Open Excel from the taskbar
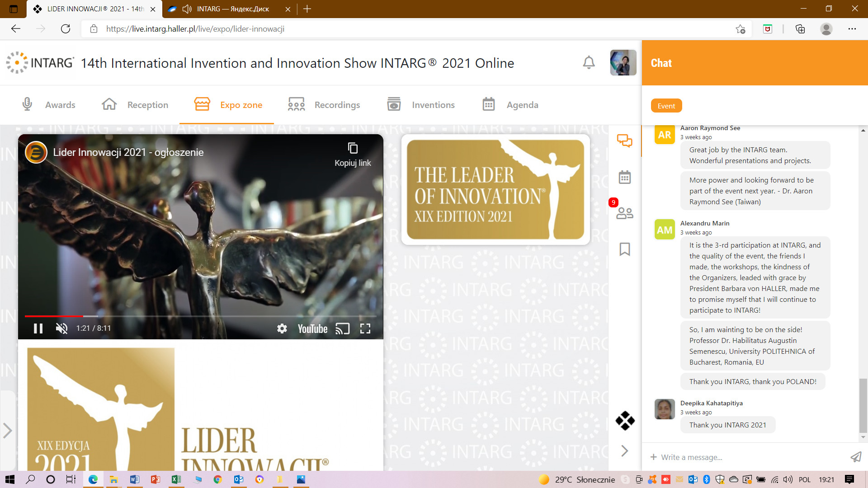This screenshot has width=868, height=488. coord(176,479)
